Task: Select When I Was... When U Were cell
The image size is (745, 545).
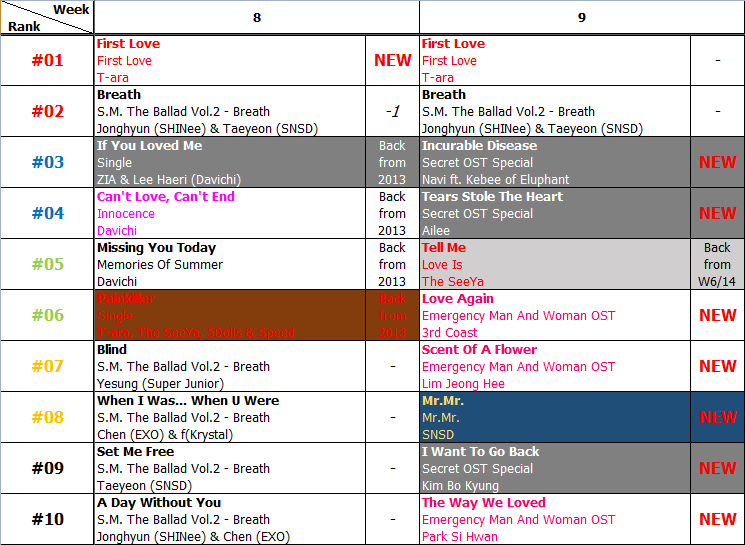Action: tap(230, 417)
